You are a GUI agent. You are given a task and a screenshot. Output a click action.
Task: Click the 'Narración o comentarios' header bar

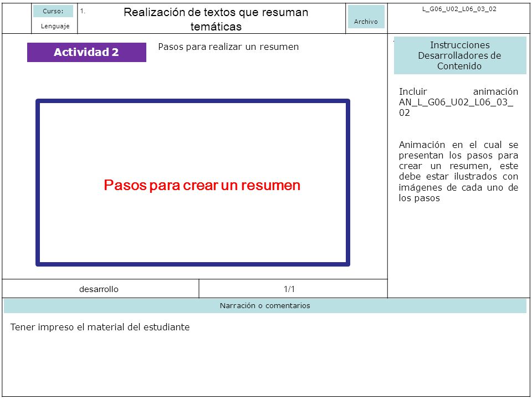[265, 306]
